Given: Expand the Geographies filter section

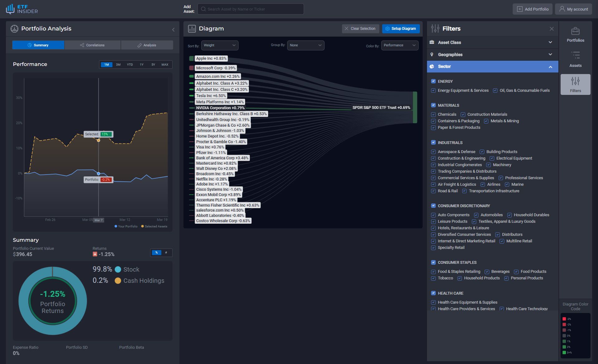Looking at the screenshot, I should 492,54.
